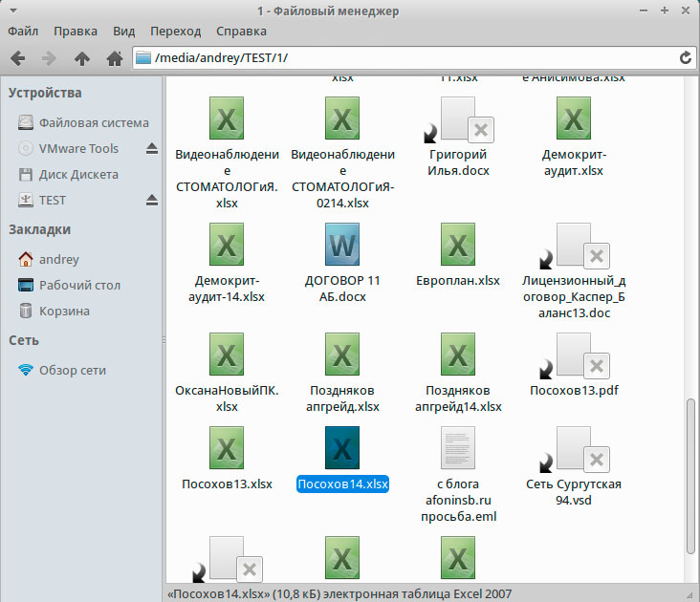
Task: Open the Справка menu
Action: tap(241, 31)
